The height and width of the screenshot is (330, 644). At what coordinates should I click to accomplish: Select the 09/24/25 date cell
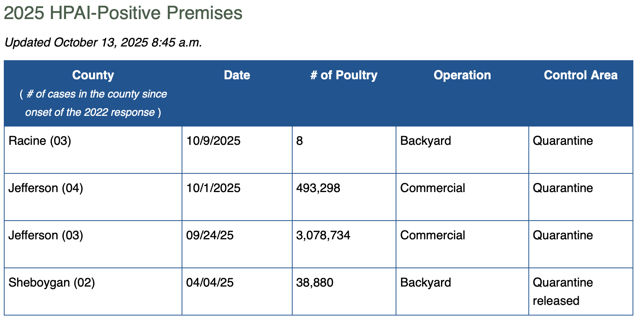point(210,235)
